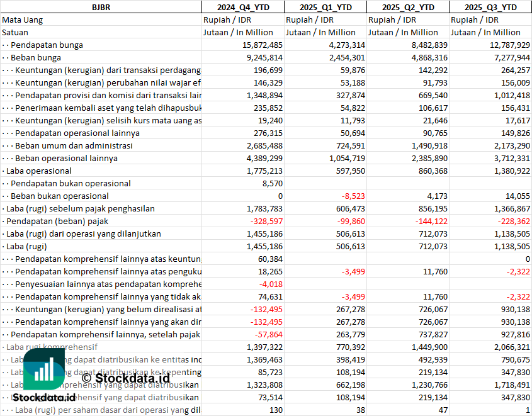The height and width of the screenshot is (416, 532).
Task: Click the 2024_Q4_YTD column header
Action: pyautogui.click(x=243, y=7)
